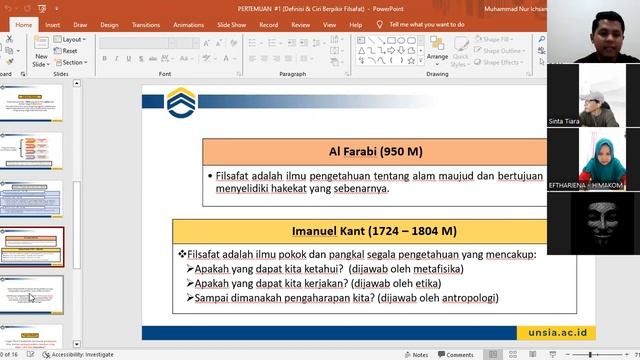Toggle Center paragraph alignment

click(x=264, y=59)
